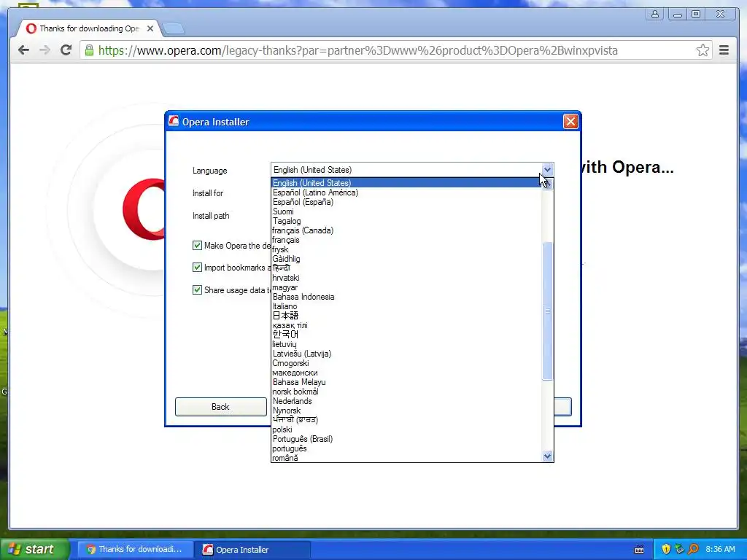Collapse the Language dropdown arrow
The height and width of the screenshot is (560, 747).
pos(547,169)
